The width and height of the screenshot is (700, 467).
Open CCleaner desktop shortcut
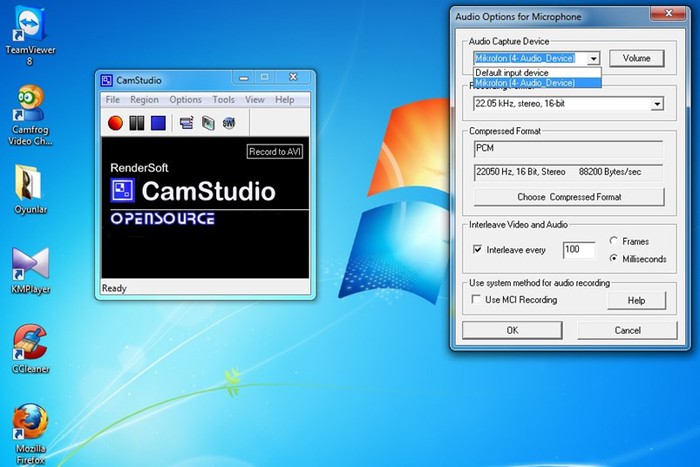coord(30,349)
